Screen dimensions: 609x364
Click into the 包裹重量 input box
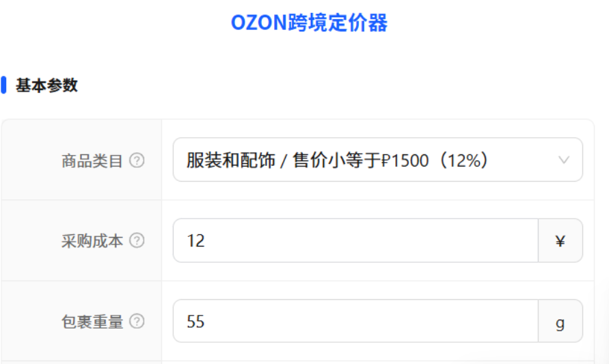(355, 321)
